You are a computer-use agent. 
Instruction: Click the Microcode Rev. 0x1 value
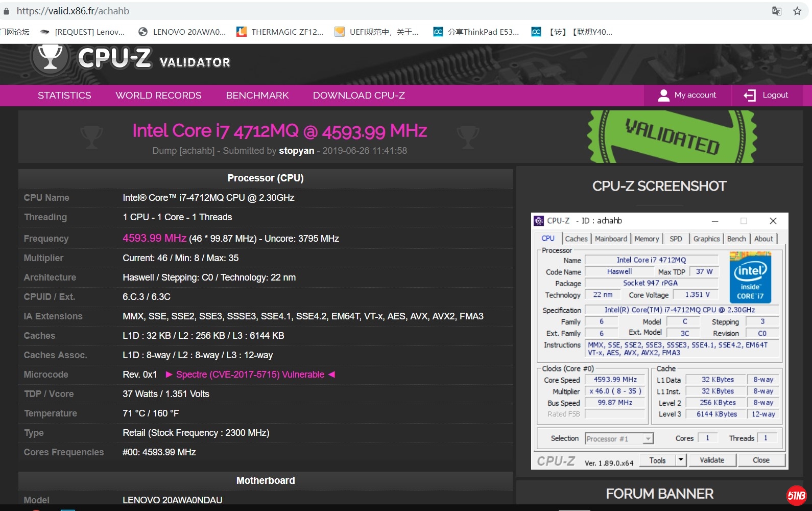click(x=139, y=375)
